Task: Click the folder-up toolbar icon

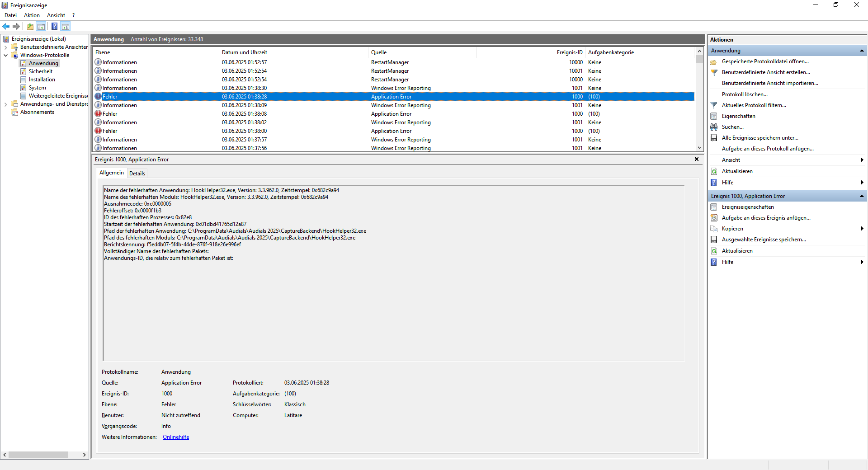Action: [x=30, y=26]
